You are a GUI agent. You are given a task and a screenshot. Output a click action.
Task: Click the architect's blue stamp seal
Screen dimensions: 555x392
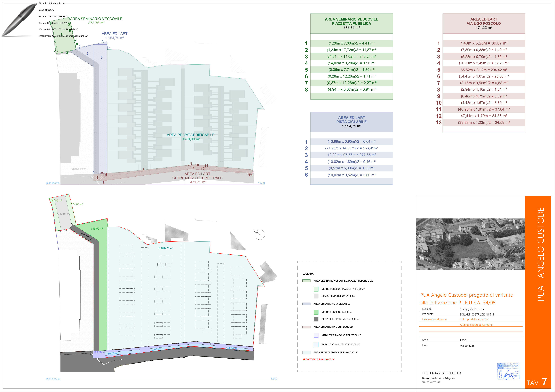point(508,371)
